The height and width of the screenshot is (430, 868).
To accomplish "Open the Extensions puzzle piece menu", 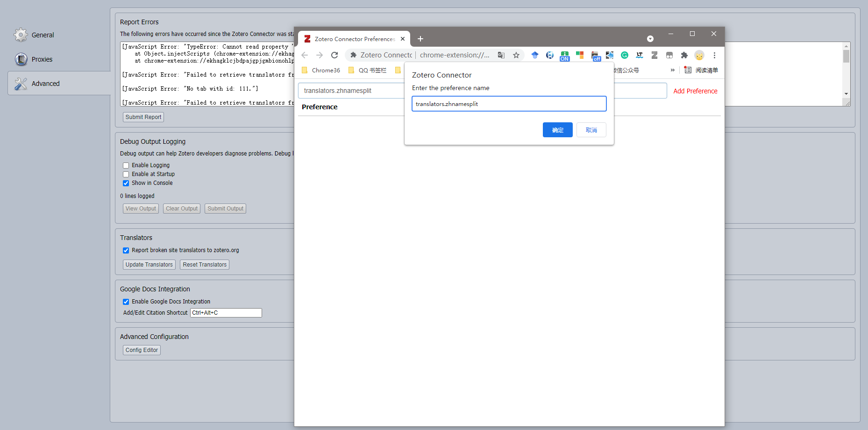I will pyautogui.click(x=684, y=55).
